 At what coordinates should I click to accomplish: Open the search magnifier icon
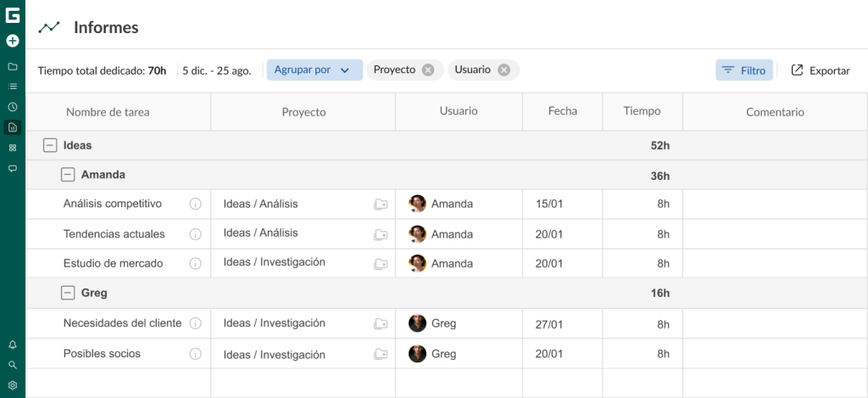click(12, 365)
